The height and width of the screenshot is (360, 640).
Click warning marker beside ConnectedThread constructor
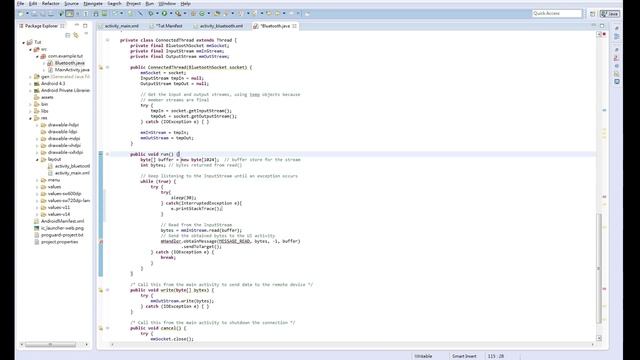coord(100,67)
